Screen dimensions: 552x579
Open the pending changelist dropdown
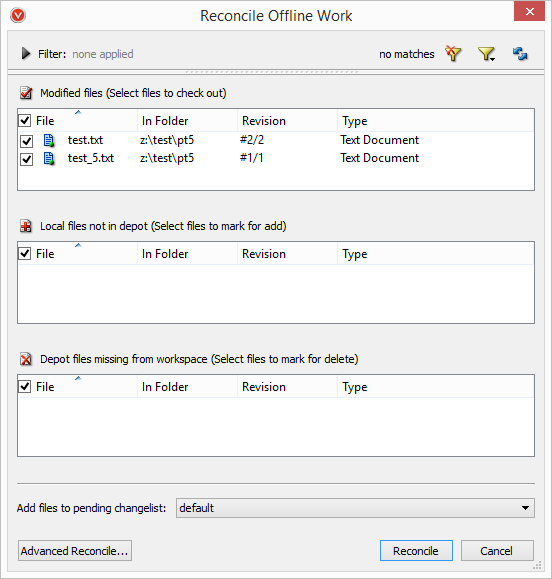tap(355, 508)
